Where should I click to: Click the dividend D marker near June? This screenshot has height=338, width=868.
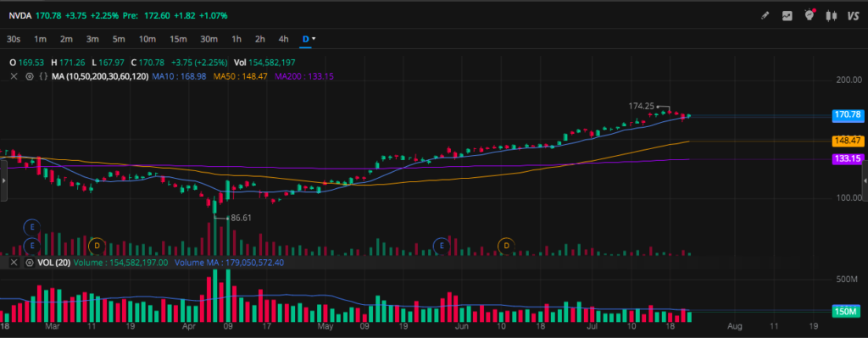[506, 245]
